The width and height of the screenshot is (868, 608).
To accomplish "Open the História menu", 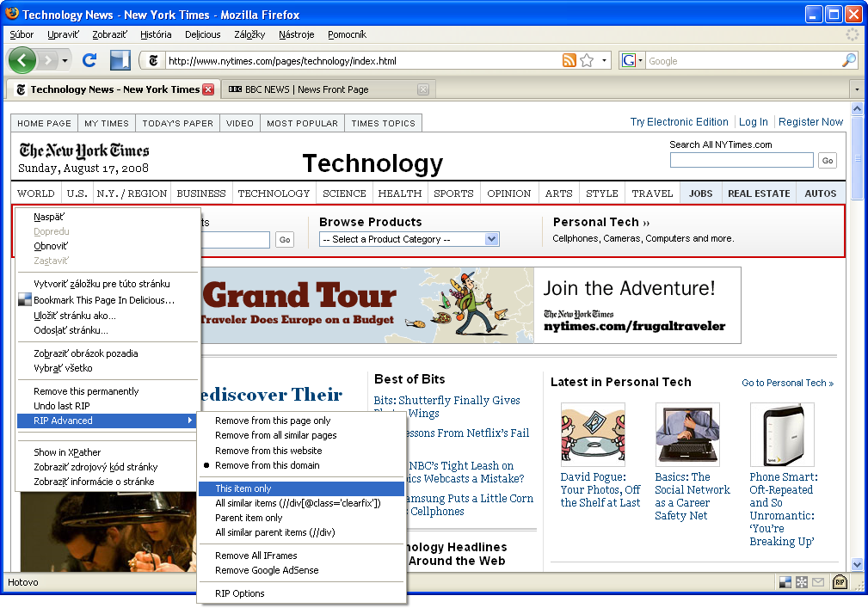I will tap(156, 34).
